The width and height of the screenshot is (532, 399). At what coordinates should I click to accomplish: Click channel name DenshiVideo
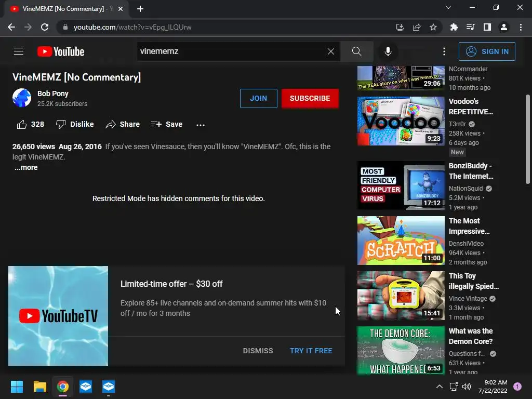coord(466,244)
